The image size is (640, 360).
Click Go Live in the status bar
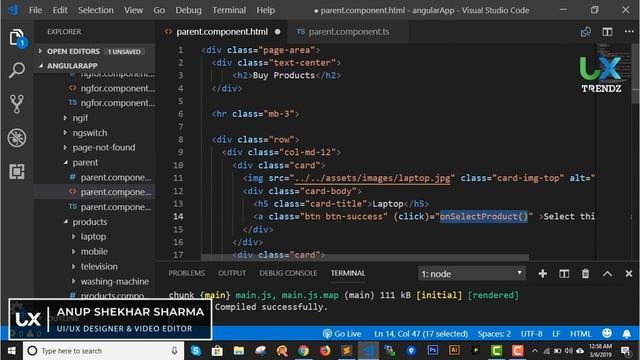(342, 334)
